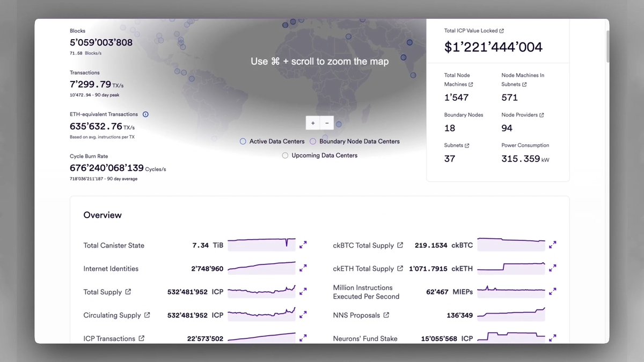Open external link icon next to Total ICP Value Locked
The height and width of the screenshot is (362, 644).
click(x=502, y=31)
